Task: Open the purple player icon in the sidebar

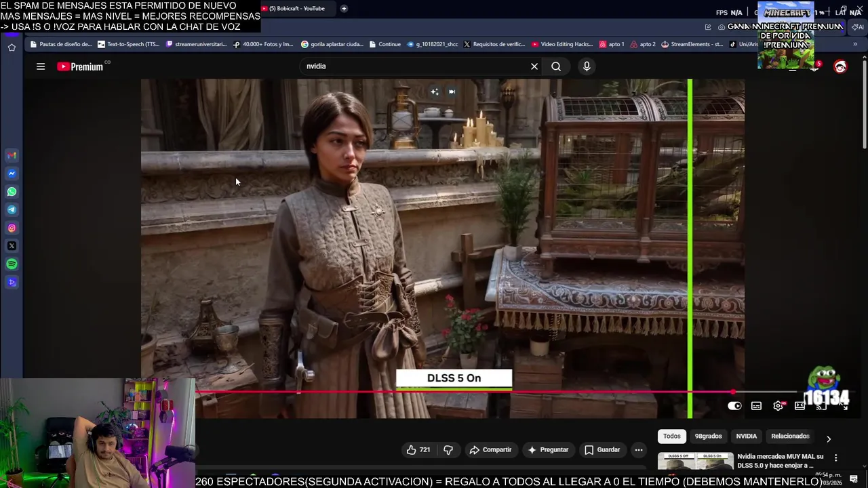Action: (12, 283)
